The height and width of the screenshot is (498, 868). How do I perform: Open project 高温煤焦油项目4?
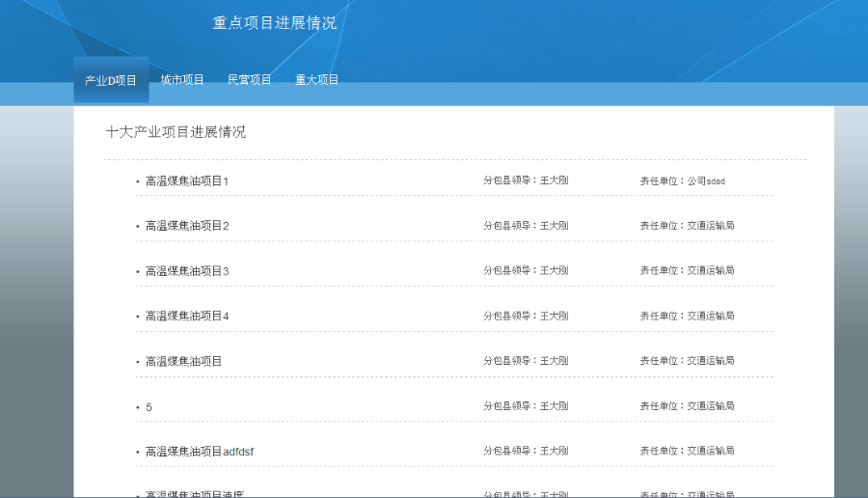tap(187, 317)
